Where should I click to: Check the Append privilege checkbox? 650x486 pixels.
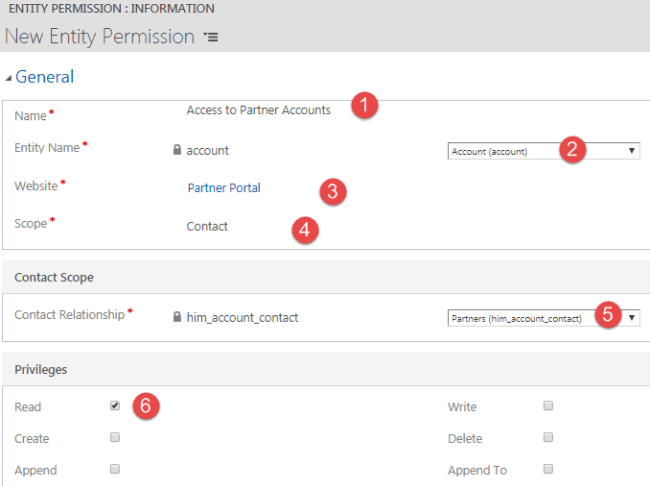(115, 468)
